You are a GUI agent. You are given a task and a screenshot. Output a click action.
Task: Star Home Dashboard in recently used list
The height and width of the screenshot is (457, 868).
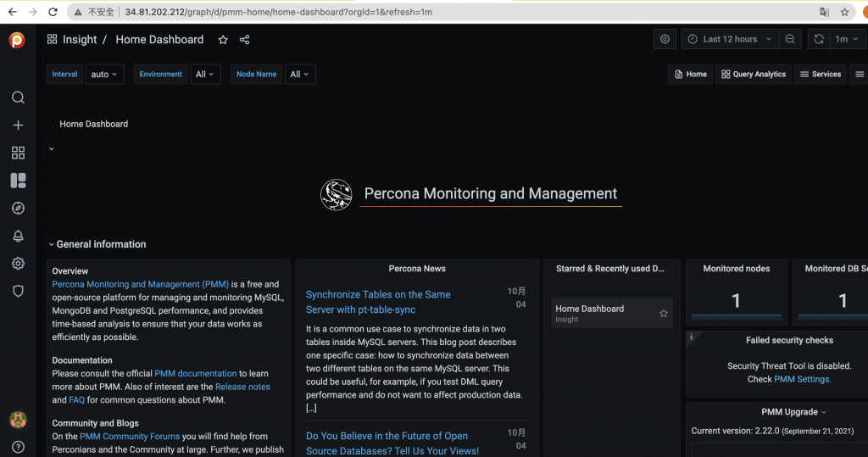pyautogui.click(x=663, y=314)
